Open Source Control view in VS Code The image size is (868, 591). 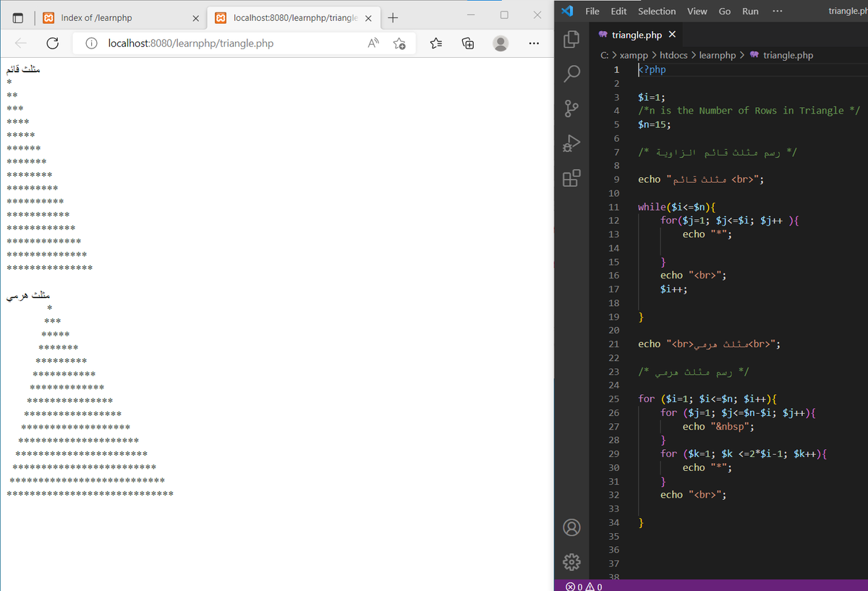(571, 108)
